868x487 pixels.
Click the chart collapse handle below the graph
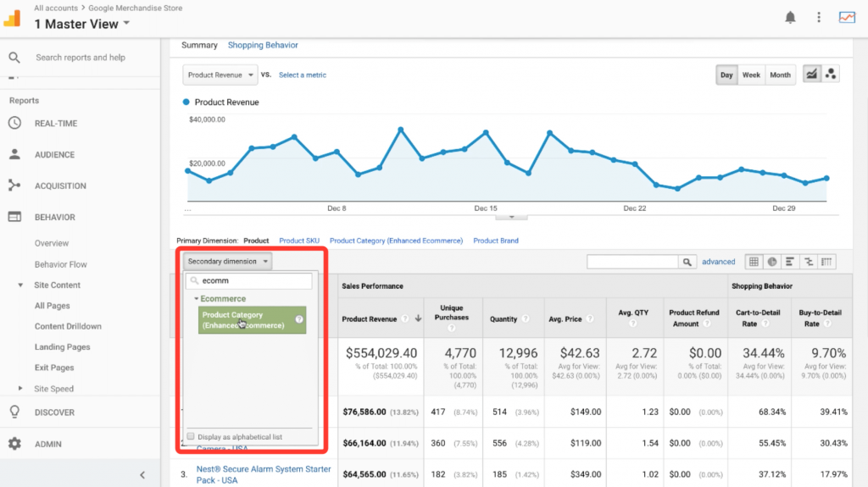[511, 217]
